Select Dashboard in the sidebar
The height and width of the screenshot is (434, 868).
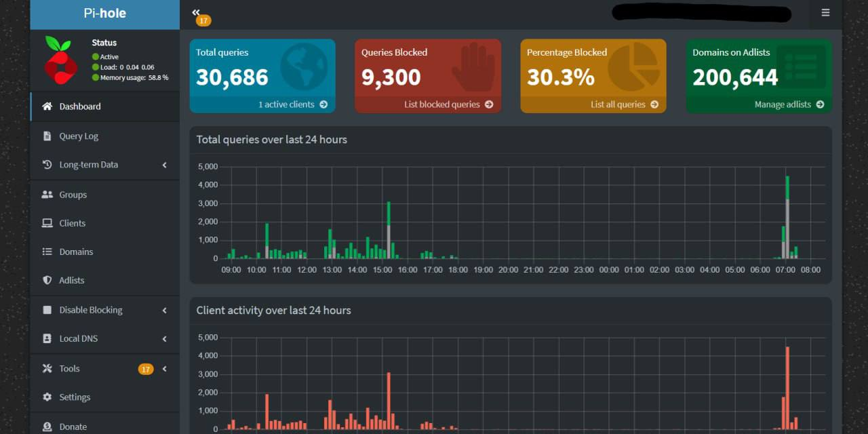pyautogui.click(x=79, y=106)
